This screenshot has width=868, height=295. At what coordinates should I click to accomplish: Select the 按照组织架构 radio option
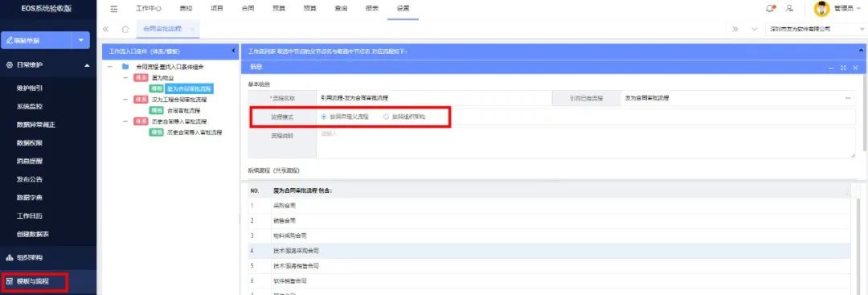387,117
